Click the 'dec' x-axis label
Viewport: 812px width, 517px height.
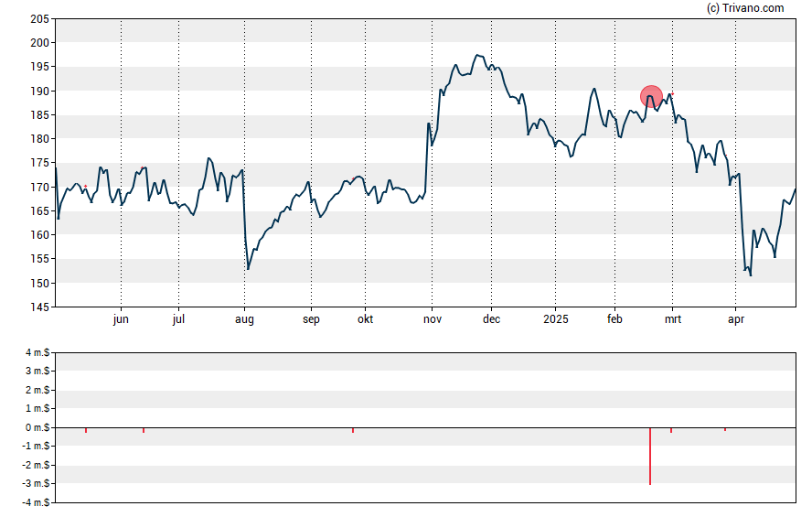(x=491, y=319)
